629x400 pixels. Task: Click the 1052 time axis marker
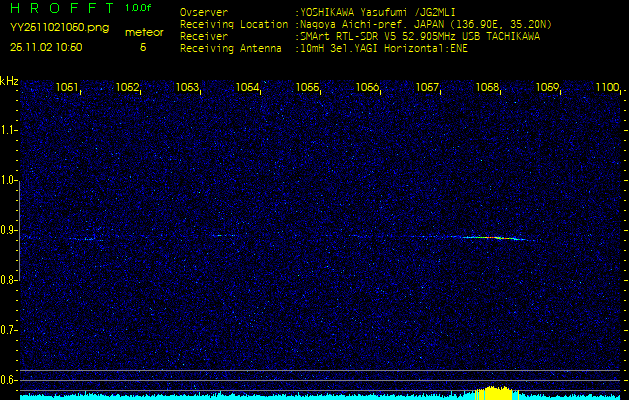pyautogui.click(x=127, y=87)
